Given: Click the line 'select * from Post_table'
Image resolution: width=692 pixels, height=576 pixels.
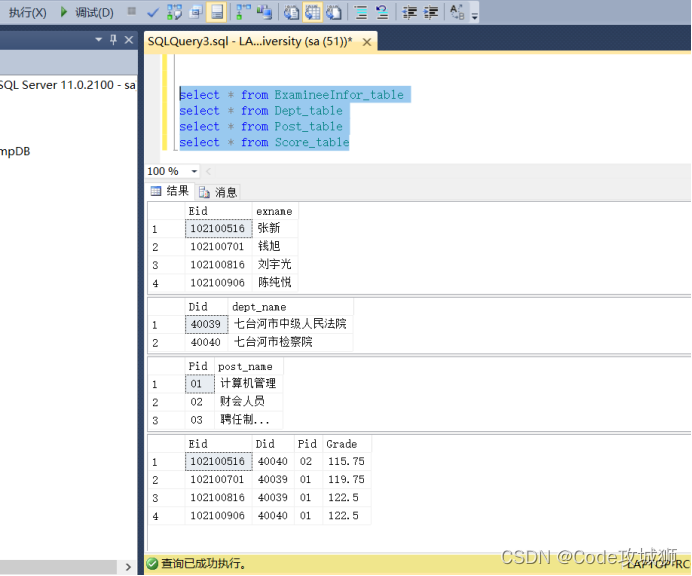Looking at the screenshot, I should pyautogui.click(x=261, y=126).
